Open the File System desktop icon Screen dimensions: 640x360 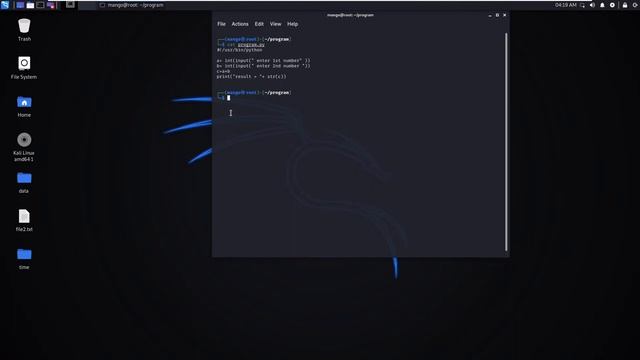[x=24, y=68]
